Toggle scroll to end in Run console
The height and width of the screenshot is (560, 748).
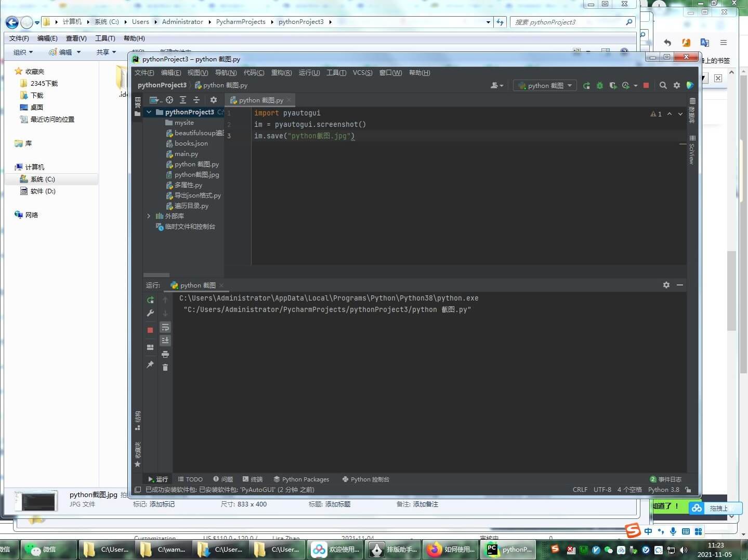pos(165,341)
